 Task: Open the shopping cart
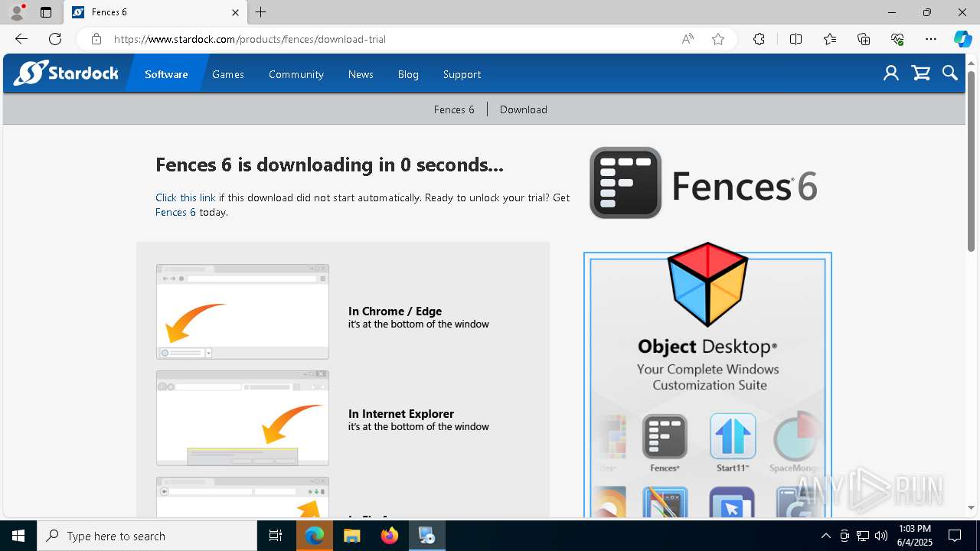(921, 73)
